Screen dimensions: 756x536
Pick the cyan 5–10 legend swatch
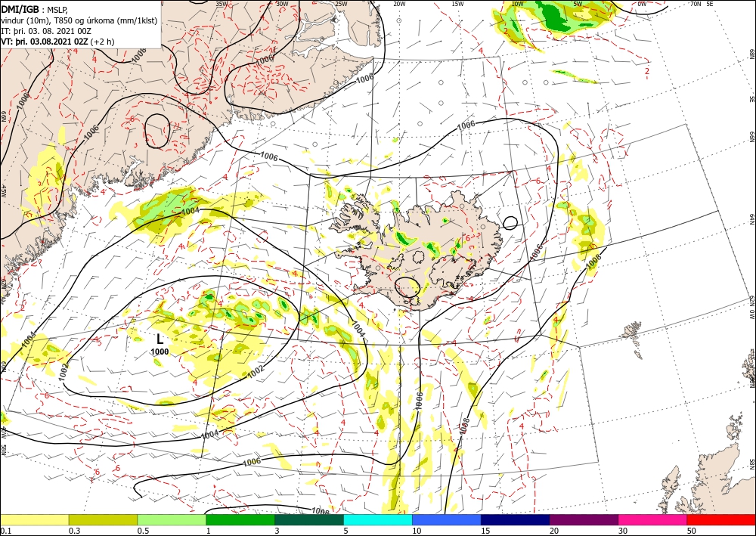(378, 520)
